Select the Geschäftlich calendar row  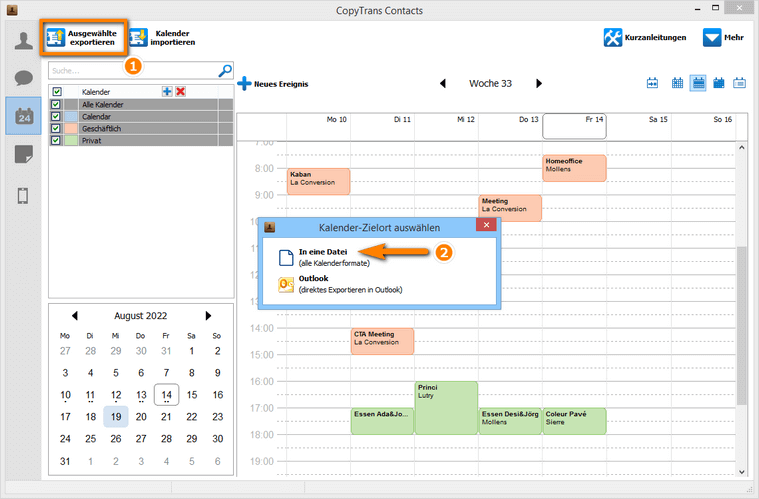pyautogui.click(x=141, y=128)
